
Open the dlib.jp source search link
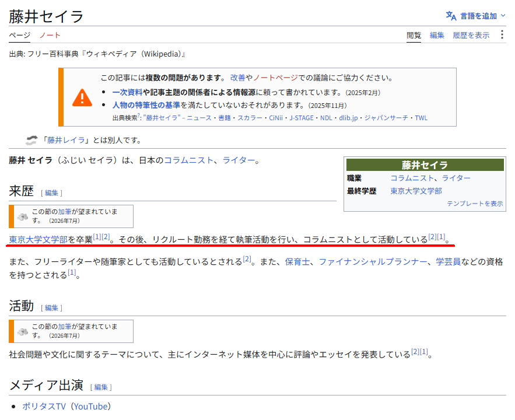pyautogui.click(x=348, y=118)
